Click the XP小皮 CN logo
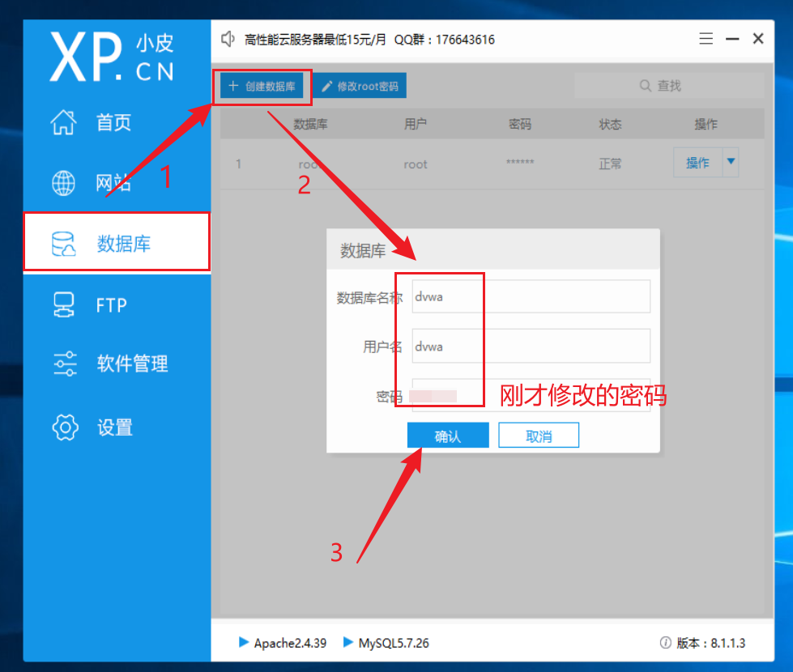Image resolution: width=793 pixels, height=672 pixels. tap(112, 57)
